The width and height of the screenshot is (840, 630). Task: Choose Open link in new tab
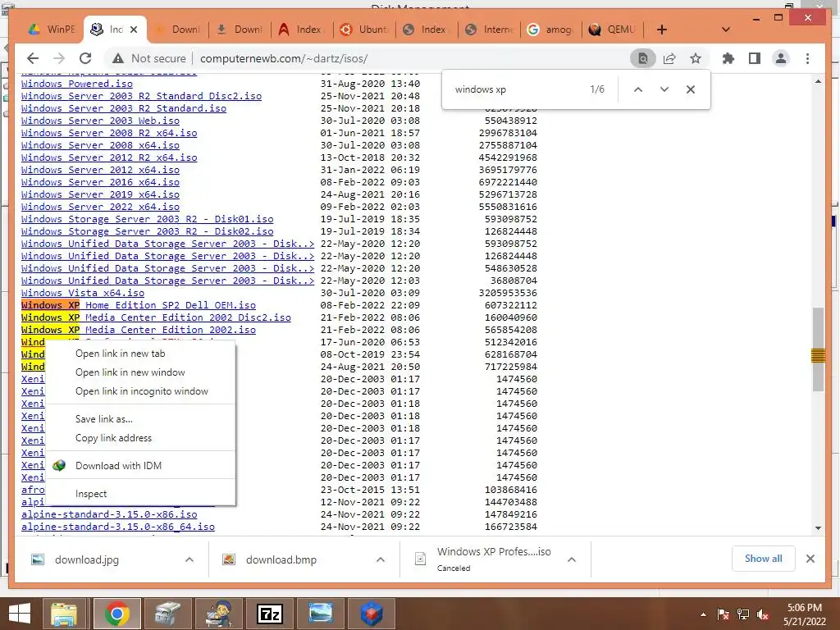pyautogui.click(x=140, y=354)
